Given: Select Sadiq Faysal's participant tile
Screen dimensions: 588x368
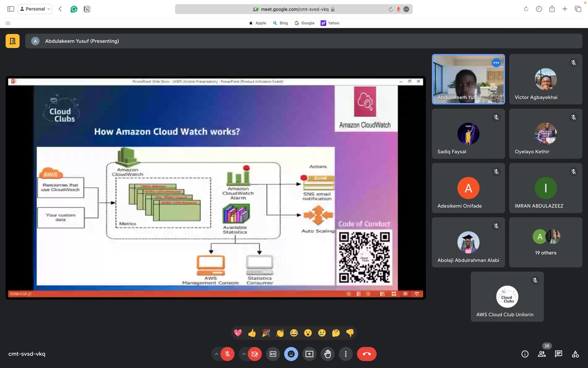Looking at the screenshot, I should tap(468, 133).
